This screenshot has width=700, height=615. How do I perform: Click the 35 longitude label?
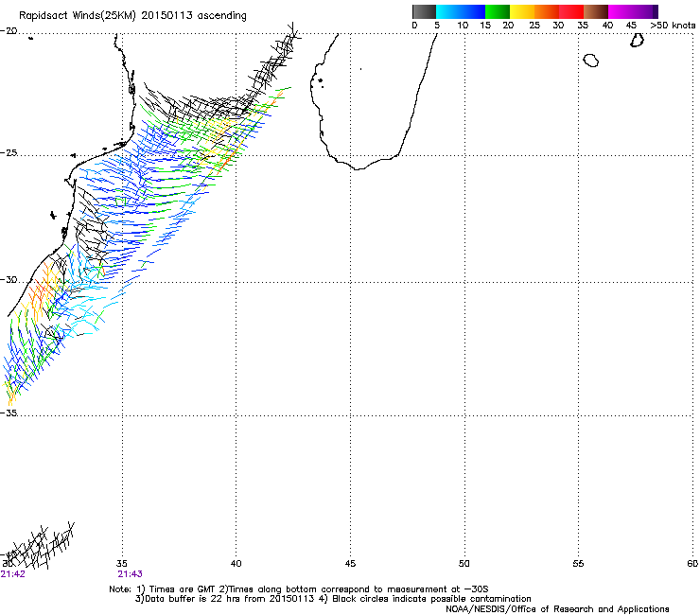pos(122,564)
